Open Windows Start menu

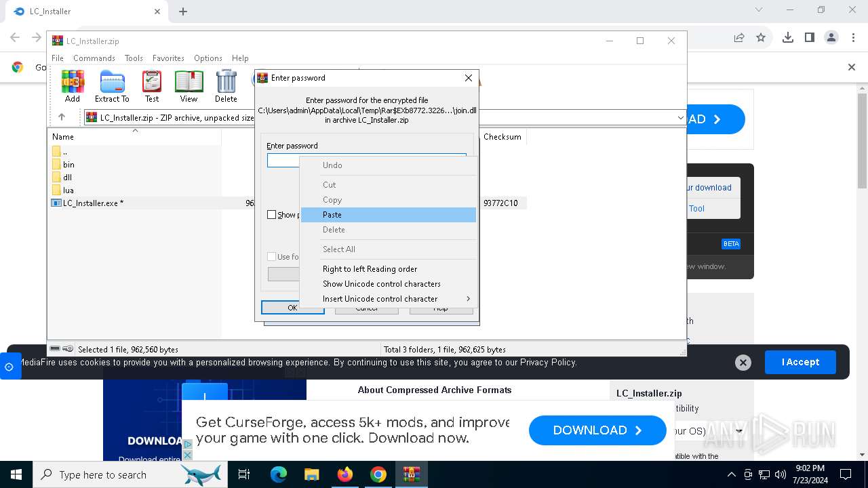click(x=16, y=474)
